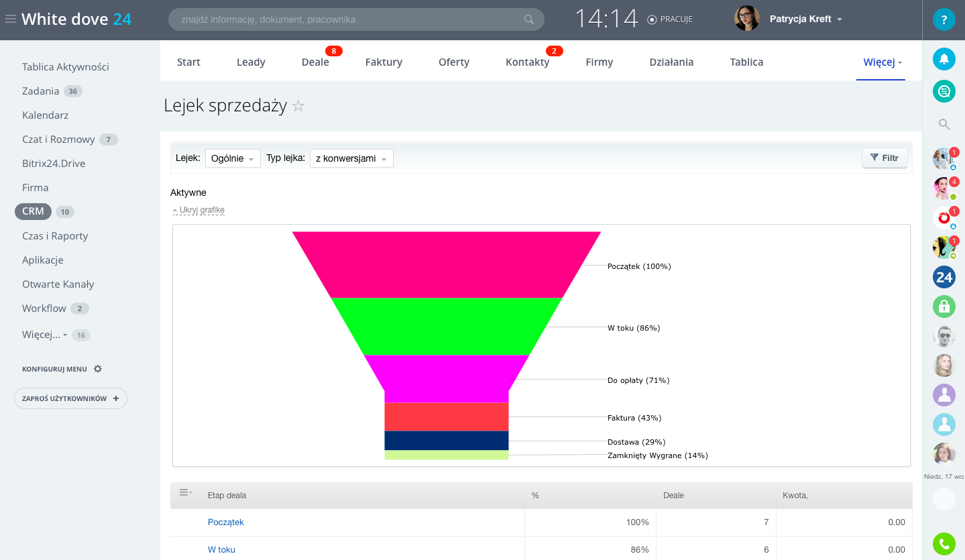Click the green phone call icon

(944, 543)
